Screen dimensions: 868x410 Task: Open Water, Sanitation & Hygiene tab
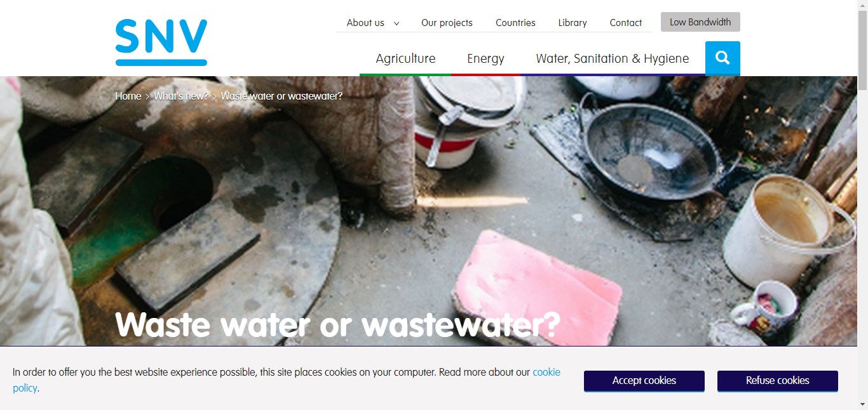pos(613,58)
